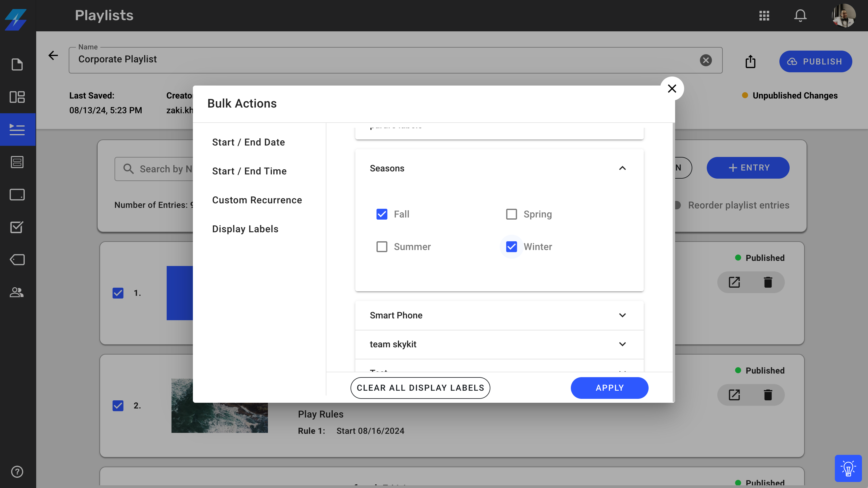The image size is (868, 488).
Task: Click the Published status on entry 2
Action: [765, 371]
